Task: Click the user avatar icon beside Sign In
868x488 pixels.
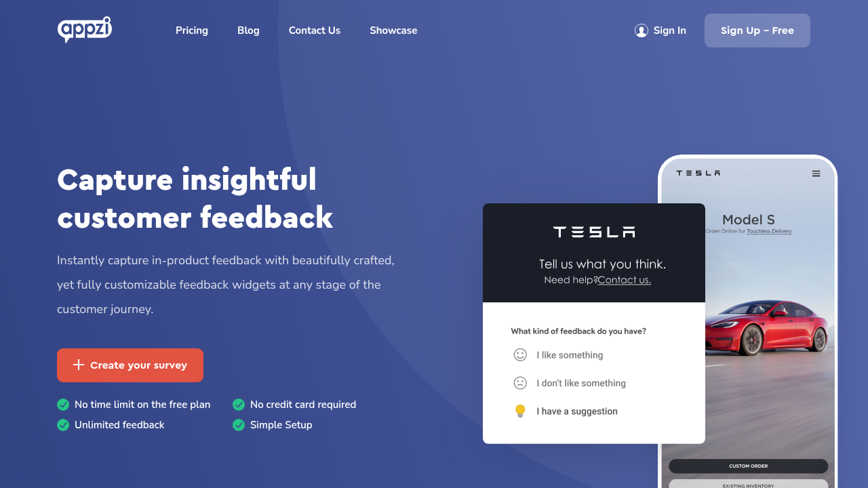Action: 642,30
